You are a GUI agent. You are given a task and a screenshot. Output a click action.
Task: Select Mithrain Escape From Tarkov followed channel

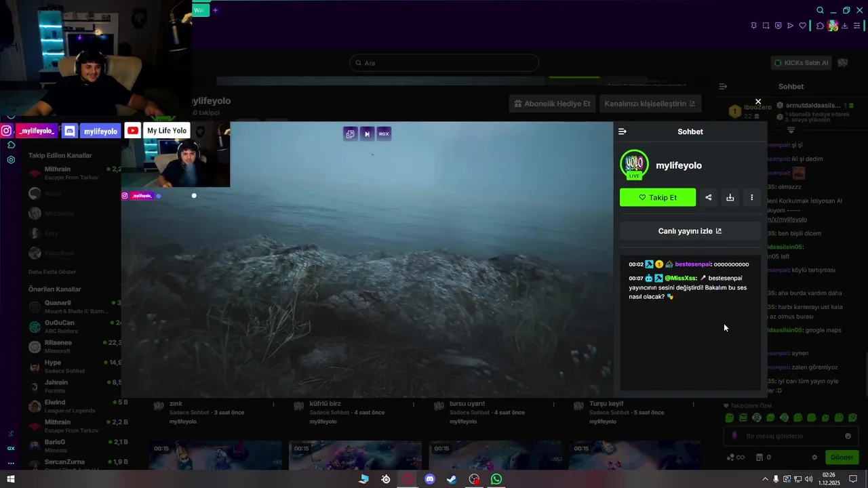(x=75, y=174)
